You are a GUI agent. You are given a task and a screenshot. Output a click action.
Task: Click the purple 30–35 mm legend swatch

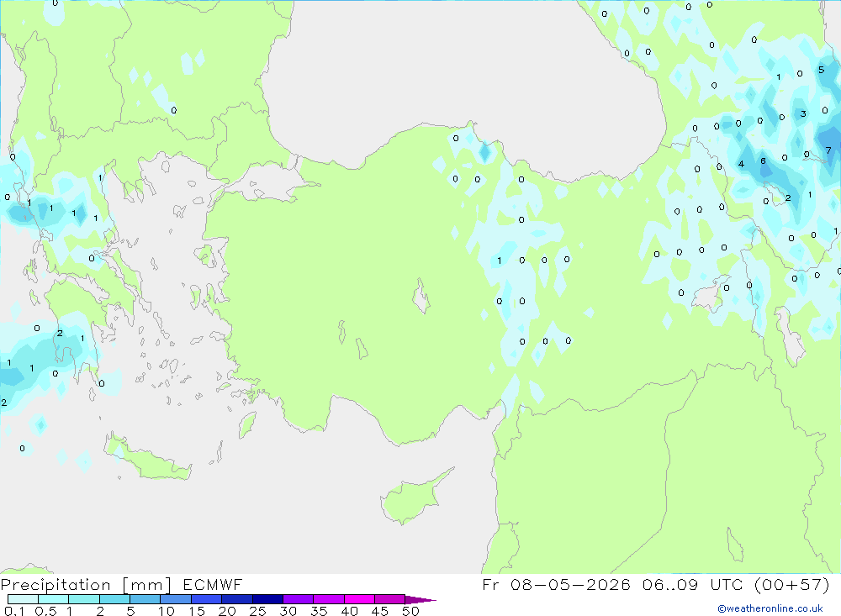[x=298, y=599]
